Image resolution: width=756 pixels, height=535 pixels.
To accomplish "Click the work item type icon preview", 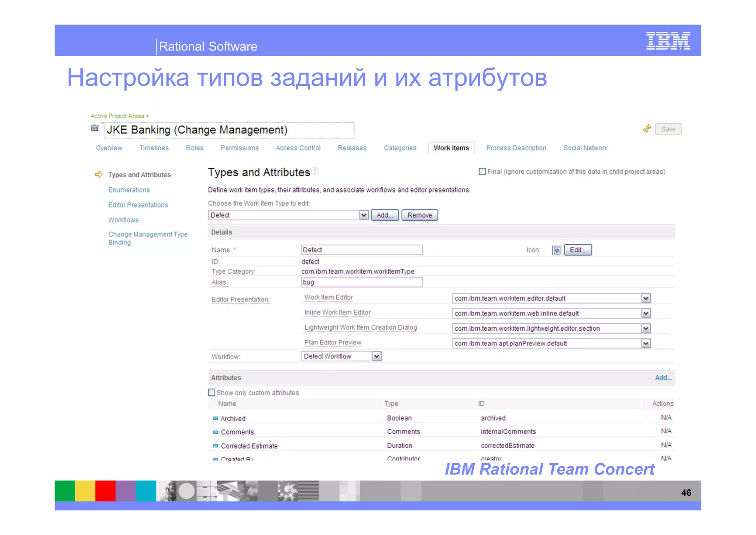I will [557, 251].
